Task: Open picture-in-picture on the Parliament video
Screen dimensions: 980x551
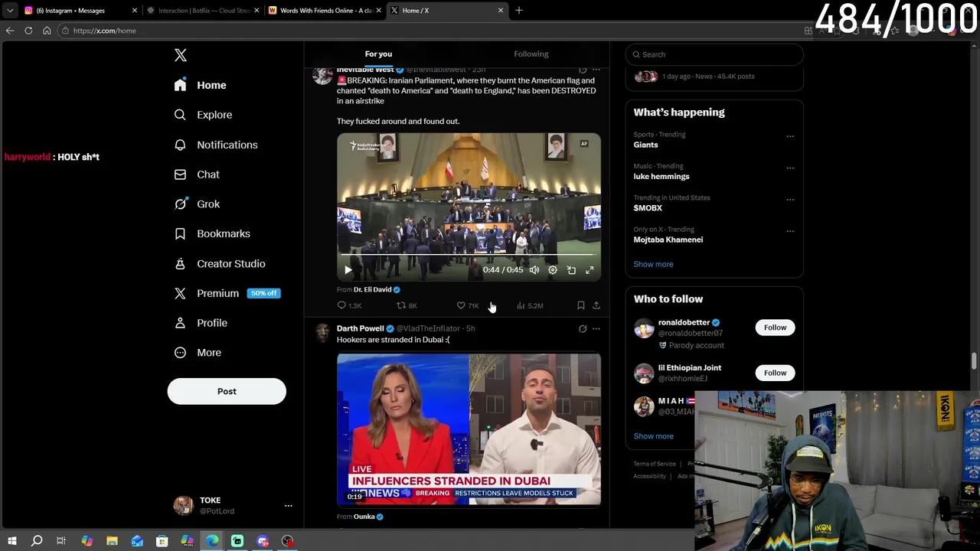Action: (571, 270)
